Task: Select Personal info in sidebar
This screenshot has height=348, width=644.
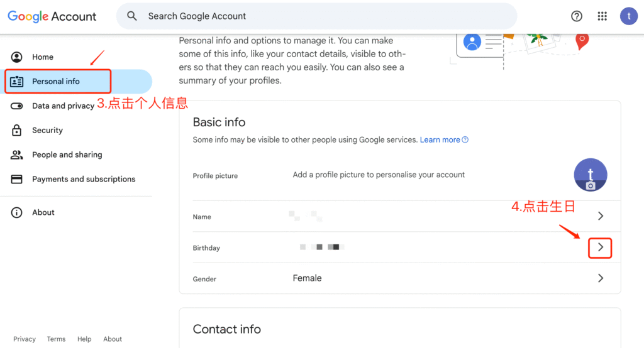Action: pyautogui.click(x=56, y=81)
